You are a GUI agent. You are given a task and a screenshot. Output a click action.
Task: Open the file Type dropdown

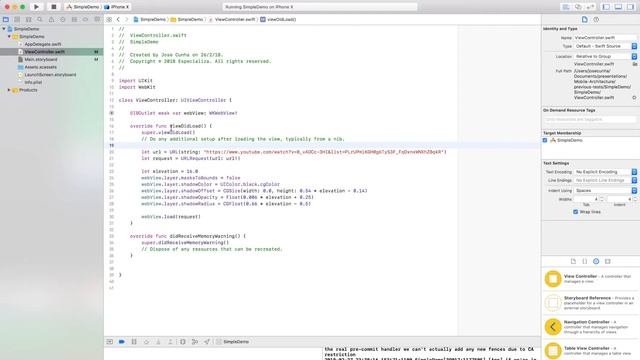click(605, 46)
